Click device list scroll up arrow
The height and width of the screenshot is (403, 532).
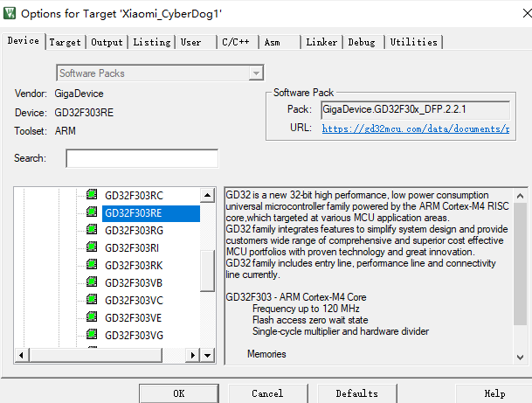pyautogui.click(x=207, y=195)
